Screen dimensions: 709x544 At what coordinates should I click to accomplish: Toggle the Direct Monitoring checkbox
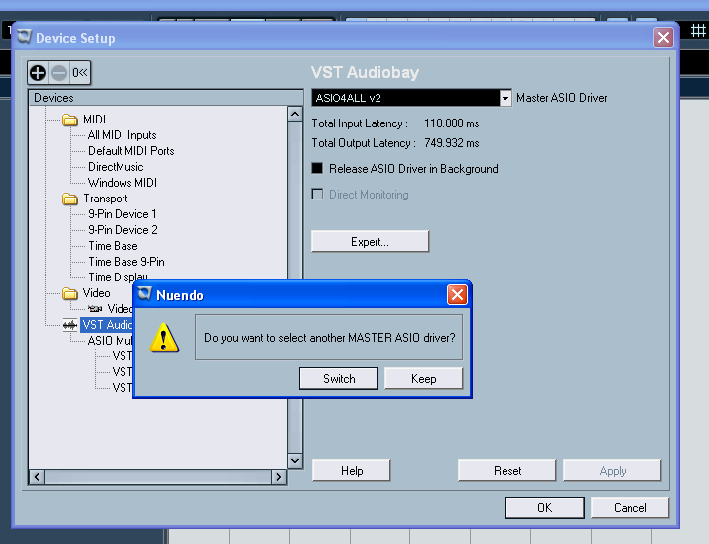click(318, 195)
